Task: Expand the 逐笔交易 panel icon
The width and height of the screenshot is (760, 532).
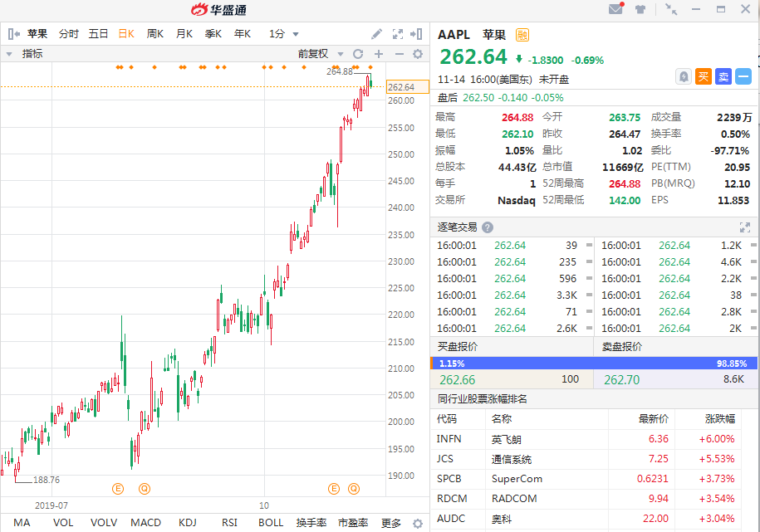Action: coord(745,227)
